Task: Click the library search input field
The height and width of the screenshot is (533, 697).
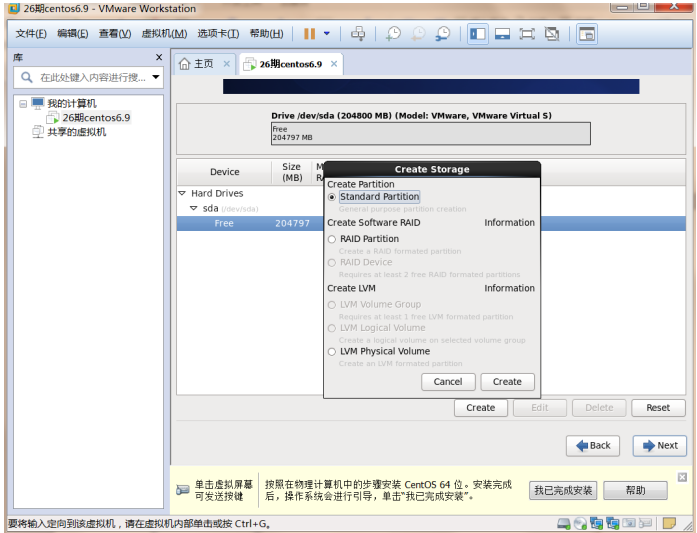Action: pyautogui.click(x=88, y=77)
